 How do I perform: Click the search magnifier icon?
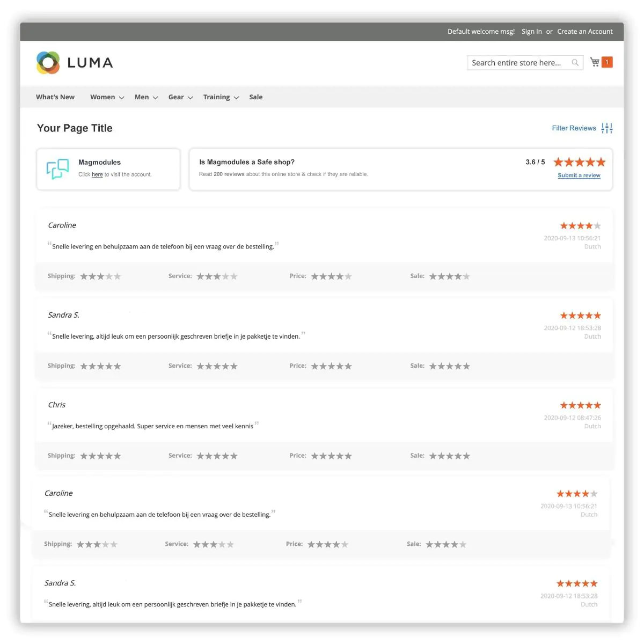pos(575,63)
